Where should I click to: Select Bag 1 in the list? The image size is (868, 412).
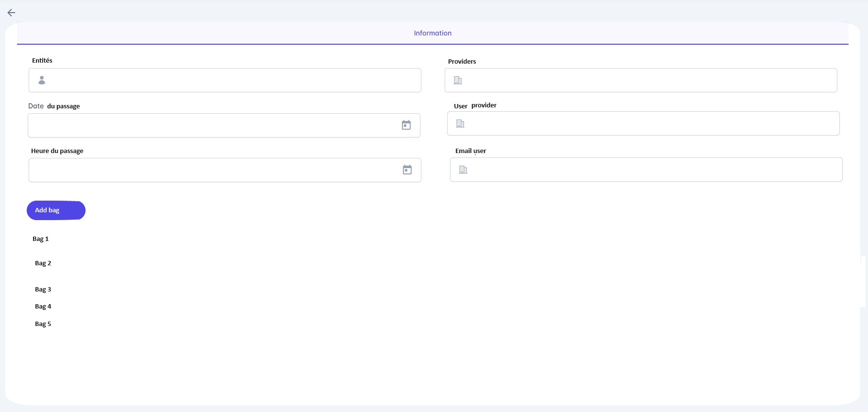point(41,239)
